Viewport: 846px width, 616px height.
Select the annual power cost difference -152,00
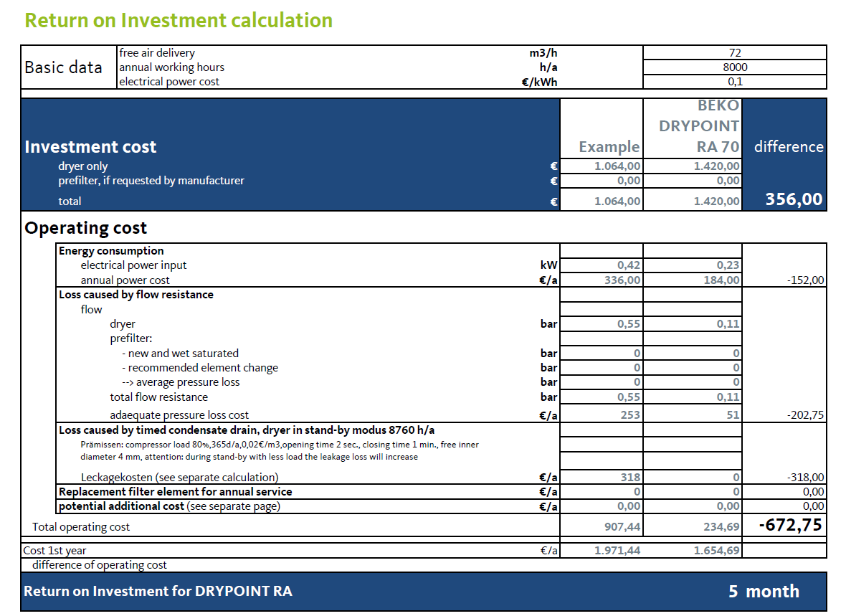pos(784,280)
